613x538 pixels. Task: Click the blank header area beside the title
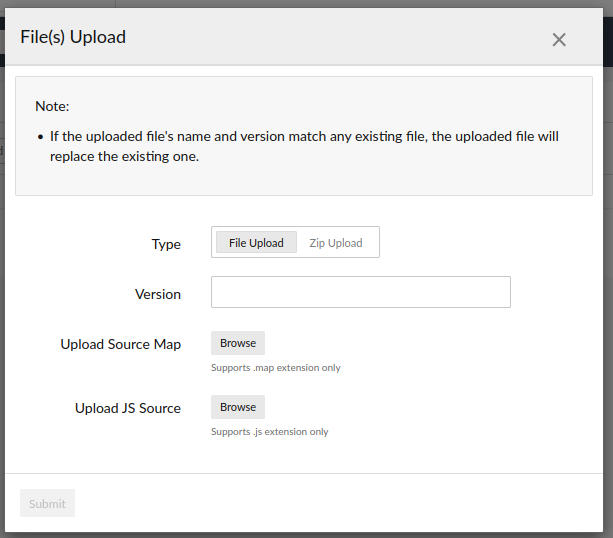[330, 38]
